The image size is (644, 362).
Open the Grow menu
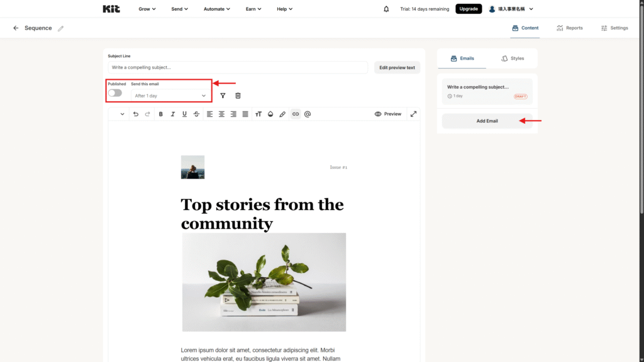pyautogui.click(x=147, y=9)
